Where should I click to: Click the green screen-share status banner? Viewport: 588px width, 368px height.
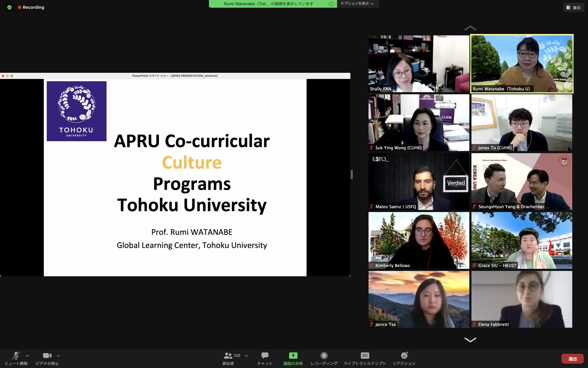click(273, 4)
